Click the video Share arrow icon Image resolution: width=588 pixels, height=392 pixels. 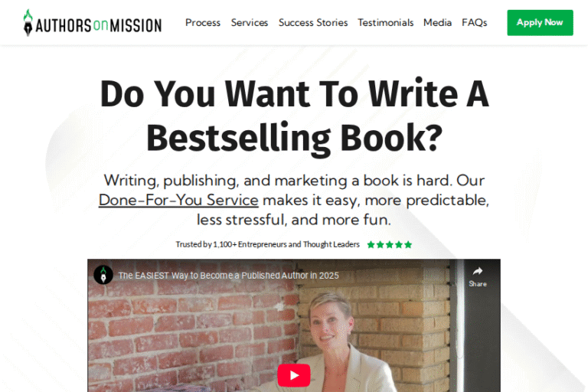pyautogui.click(x=478, y=271)
